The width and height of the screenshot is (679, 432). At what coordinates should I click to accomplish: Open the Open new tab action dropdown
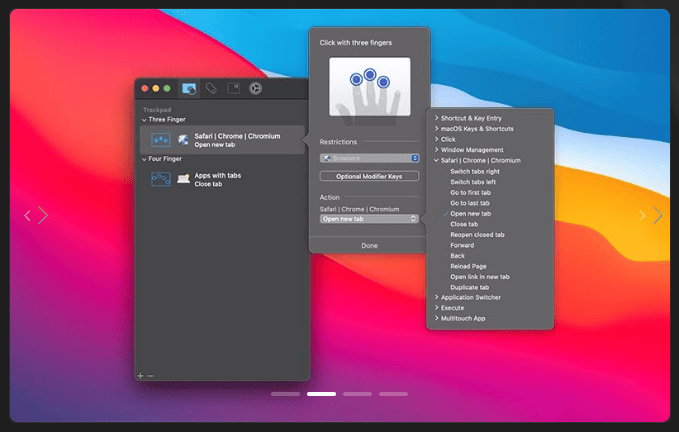click(369, 219)
